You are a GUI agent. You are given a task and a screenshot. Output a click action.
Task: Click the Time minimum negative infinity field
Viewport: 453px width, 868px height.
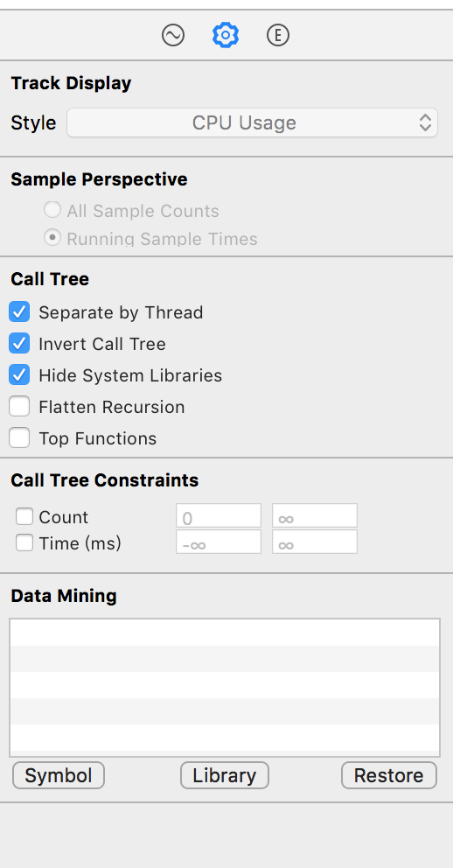[x=219, y=542]
